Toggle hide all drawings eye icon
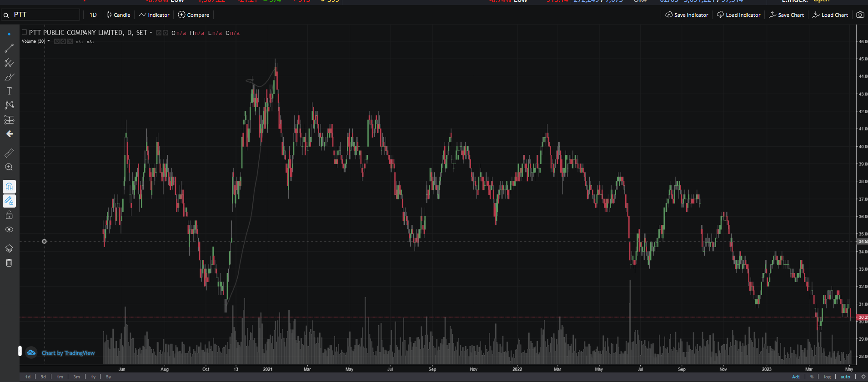This screenshot has height=382, width=868. (9, 229)
